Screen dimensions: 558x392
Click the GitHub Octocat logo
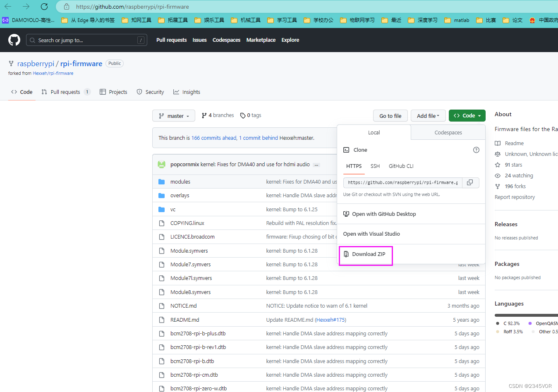pyautogui.click(x=14, y=40)
